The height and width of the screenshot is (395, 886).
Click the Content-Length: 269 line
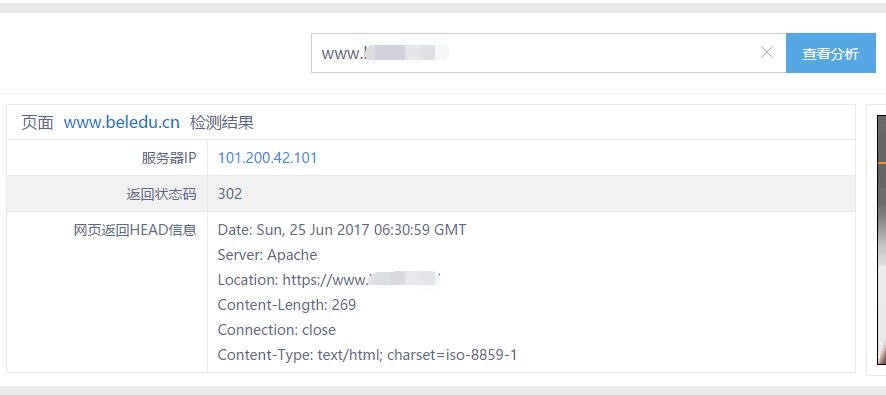(286, 305)
